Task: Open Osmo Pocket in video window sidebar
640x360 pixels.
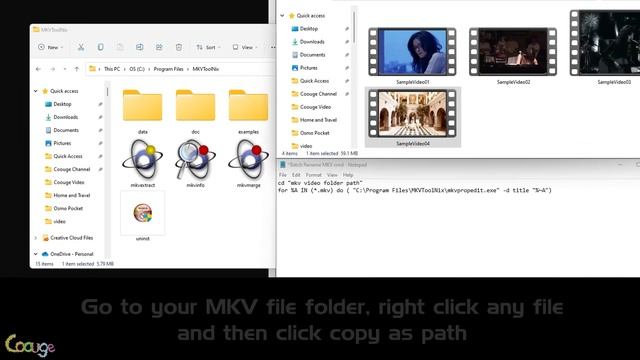Action: 314,133
